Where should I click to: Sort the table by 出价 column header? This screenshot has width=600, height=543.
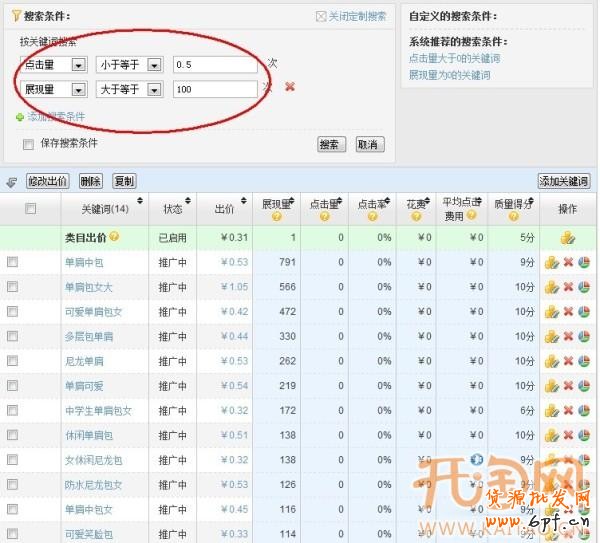(x=224, y=209)
